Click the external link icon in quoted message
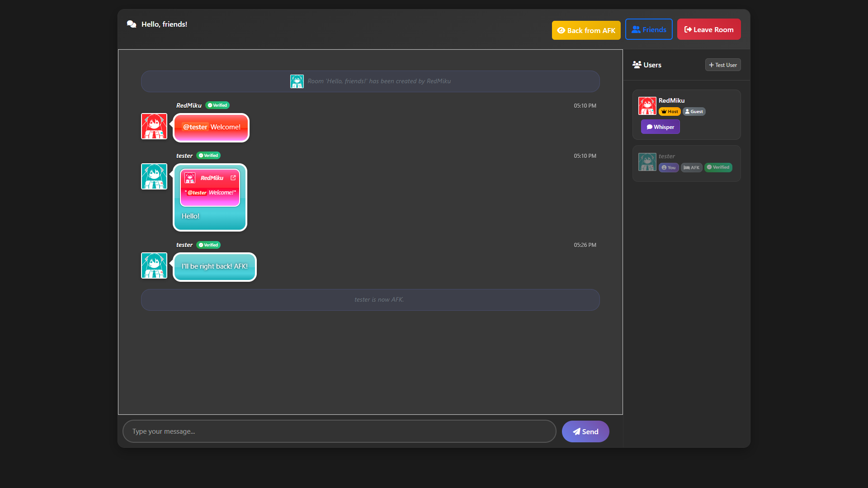 tap(233, 178)
